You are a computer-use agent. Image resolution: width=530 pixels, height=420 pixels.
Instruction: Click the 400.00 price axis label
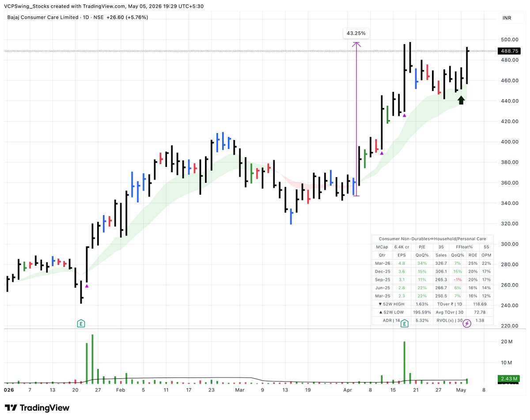click(509, 142)
